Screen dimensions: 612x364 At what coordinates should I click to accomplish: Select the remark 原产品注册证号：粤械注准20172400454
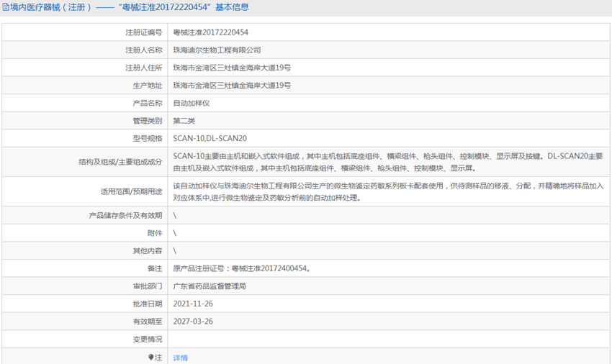242,268
